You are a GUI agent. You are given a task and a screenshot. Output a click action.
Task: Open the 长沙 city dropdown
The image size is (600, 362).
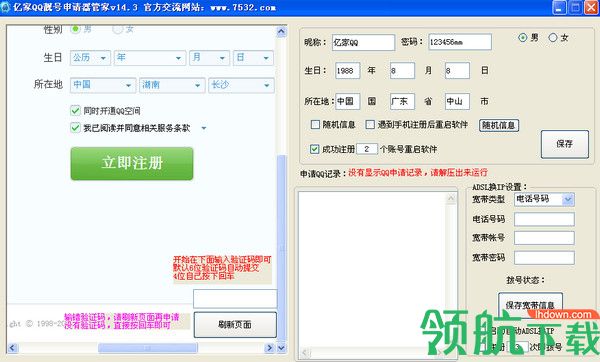[241, 85]
